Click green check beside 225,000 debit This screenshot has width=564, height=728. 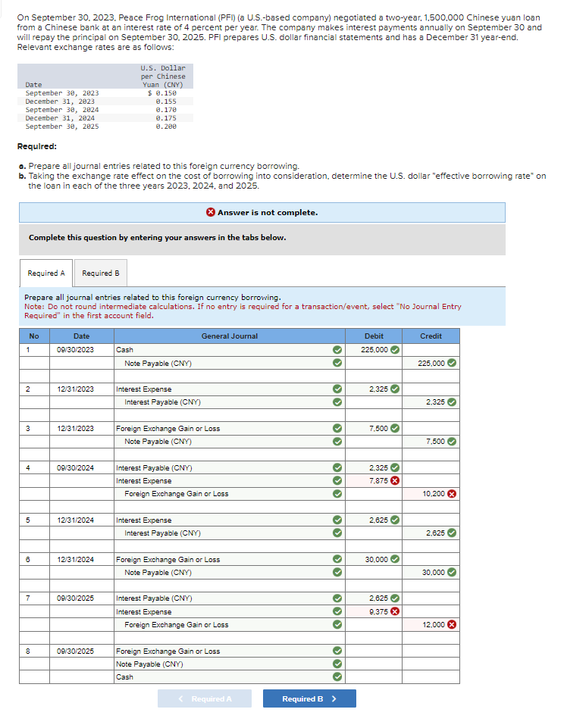click(x=395, y=350)
